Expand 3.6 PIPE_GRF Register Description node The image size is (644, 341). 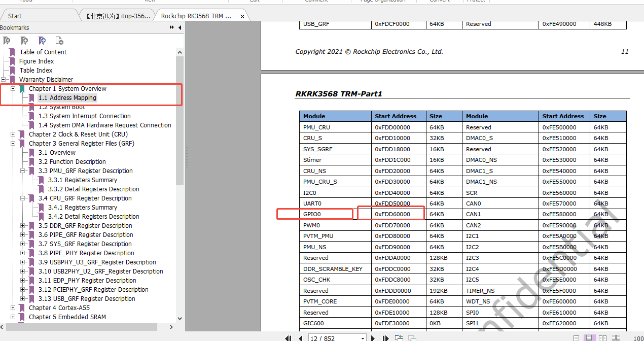(23, 235)
